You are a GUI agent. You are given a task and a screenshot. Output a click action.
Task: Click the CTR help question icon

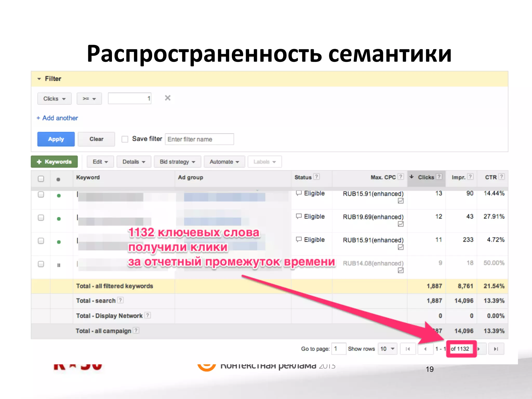502,177
